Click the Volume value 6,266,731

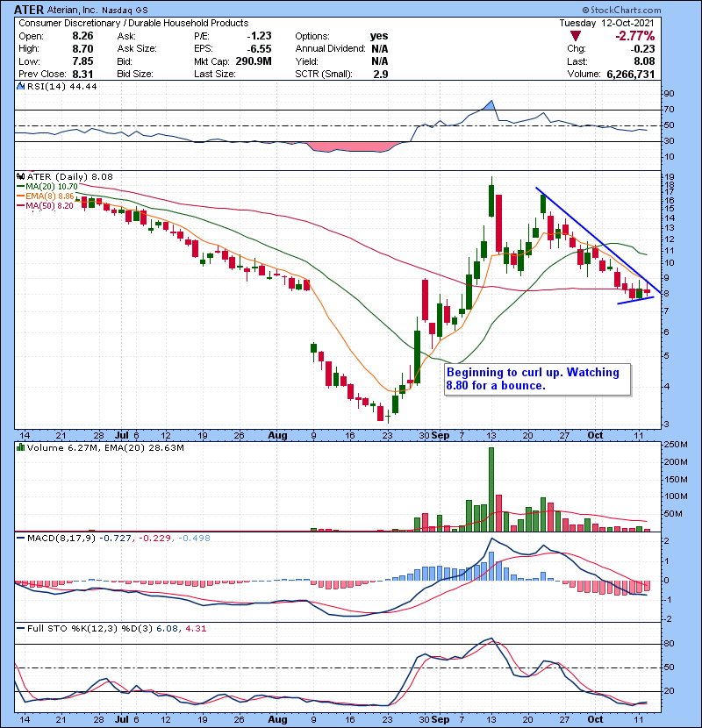[630, 75]
